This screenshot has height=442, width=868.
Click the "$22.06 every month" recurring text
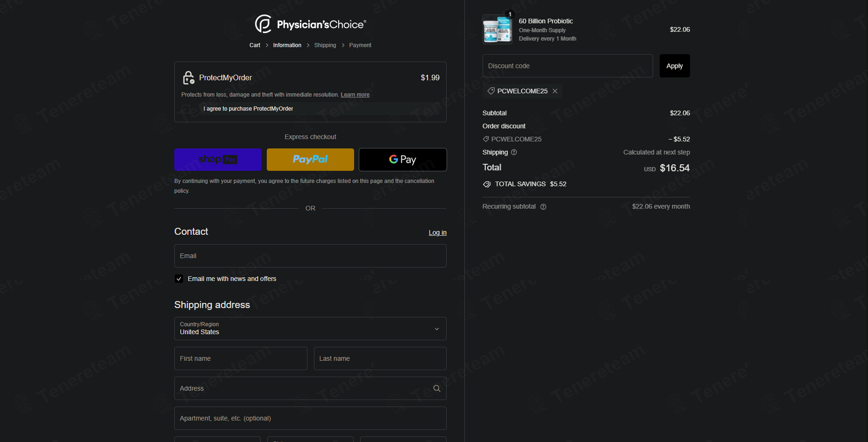[x=661, y=206]
